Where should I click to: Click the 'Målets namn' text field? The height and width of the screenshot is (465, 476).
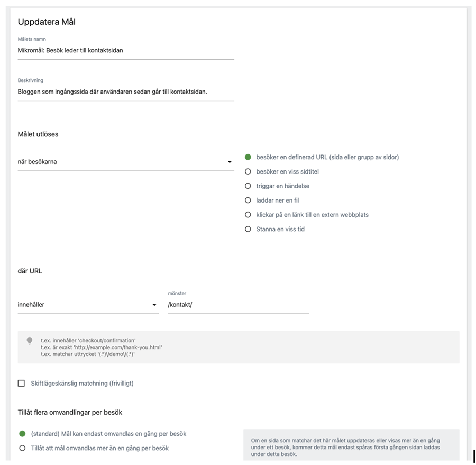point(125,50)
